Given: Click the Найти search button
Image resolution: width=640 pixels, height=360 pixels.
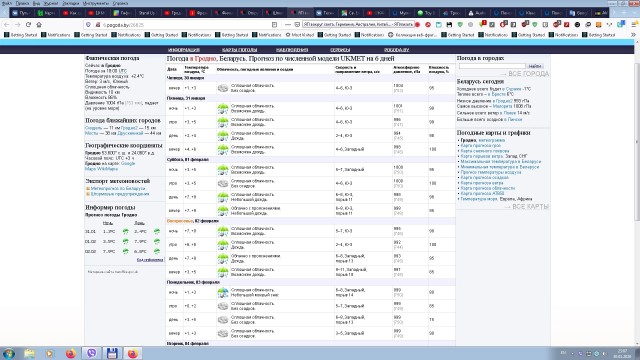Looking at the screenshot, I should click(x=534, y=66).
